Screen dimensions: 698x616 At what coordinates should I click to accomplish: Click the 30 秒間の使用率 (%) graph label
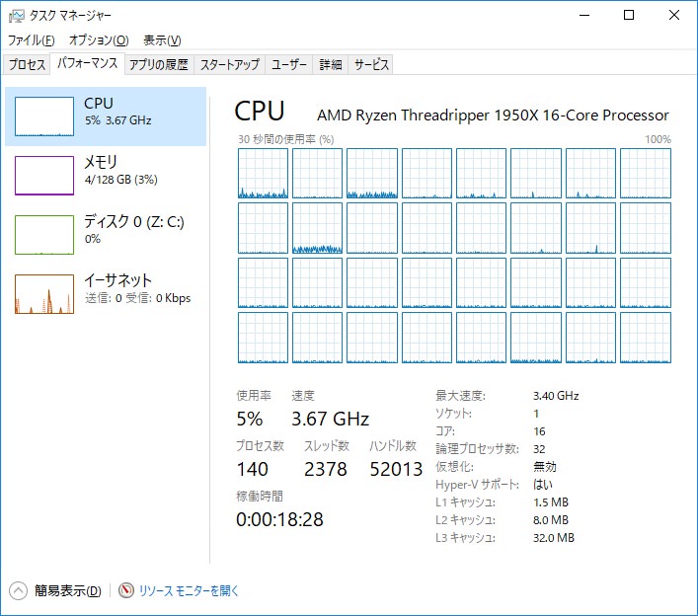click(x=285, y=139)
